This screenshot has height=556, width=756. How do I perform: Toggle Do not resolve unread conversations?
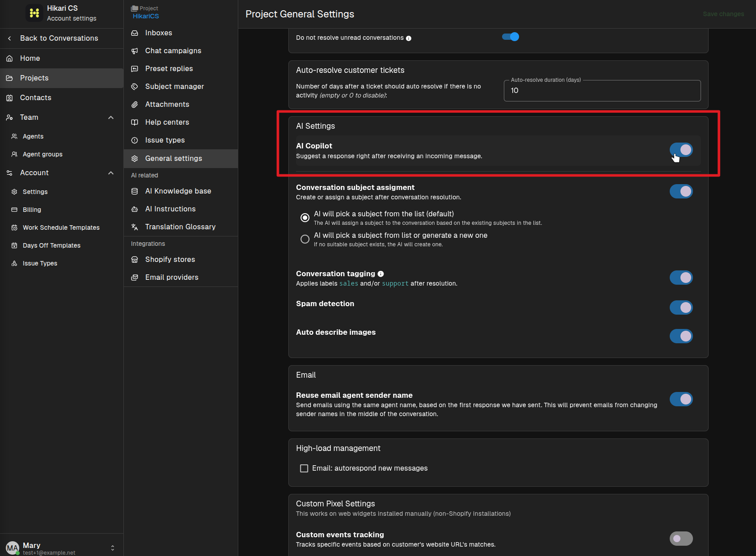pos(511,37)
